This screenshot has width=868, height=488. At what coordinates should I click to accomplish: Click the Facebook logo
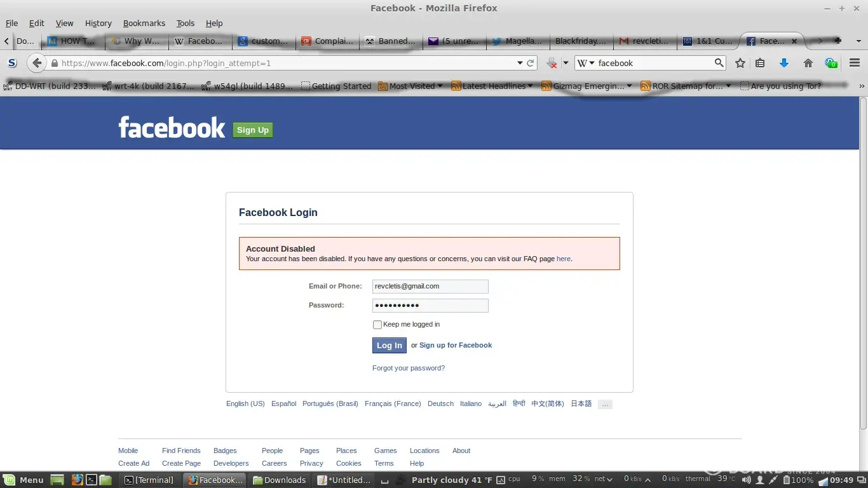coord(172,128)
